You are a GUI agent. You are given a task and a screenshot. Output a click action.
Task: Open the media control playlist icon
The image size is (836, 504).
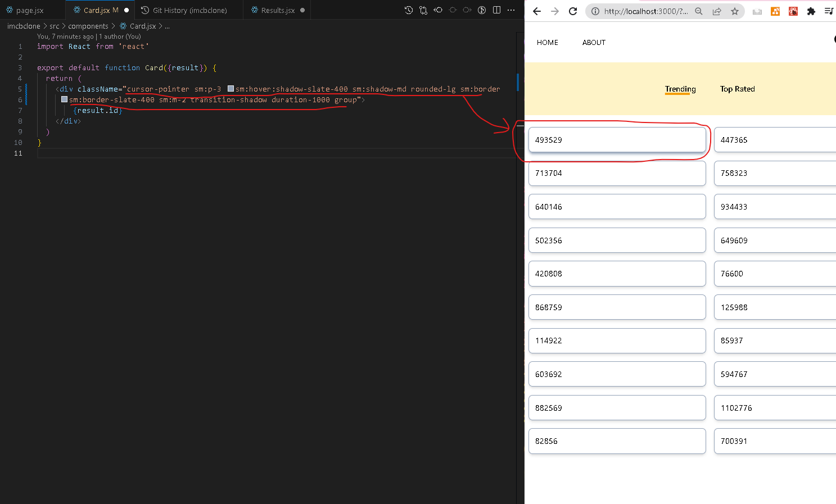(x=829, y=11)
